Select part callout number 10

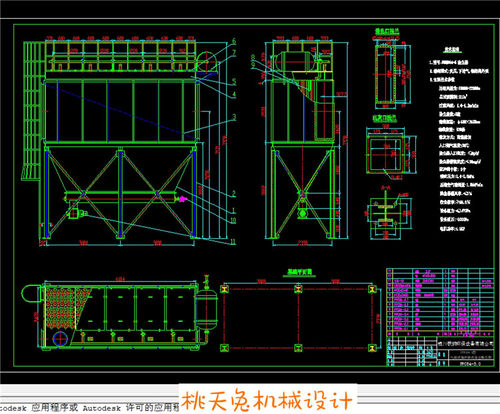pos(233,220)
